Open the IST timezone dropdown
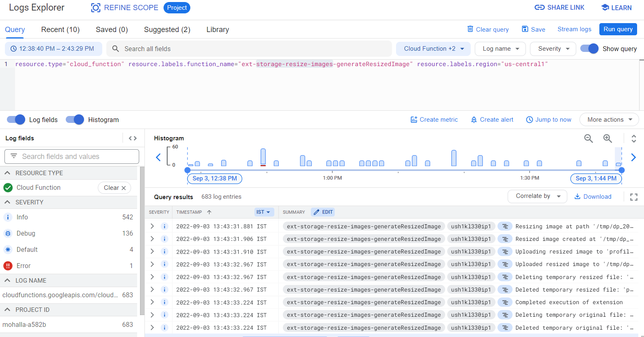The image size is (644, 337). (x=264, y=212)
